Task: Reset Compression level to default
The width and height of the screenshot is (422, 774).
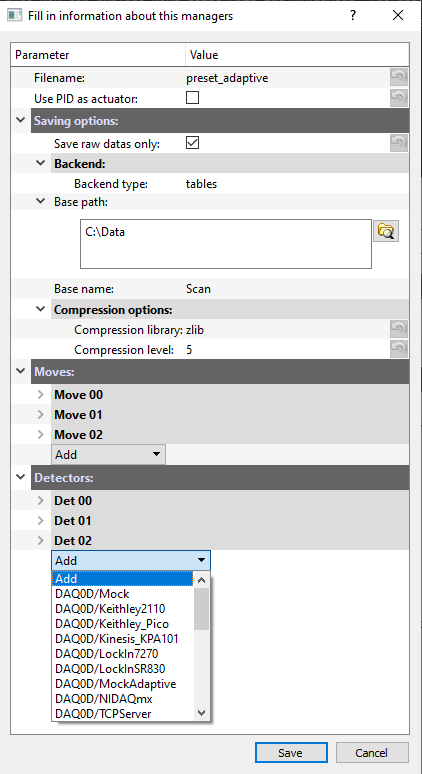Action: pos(399,349)
